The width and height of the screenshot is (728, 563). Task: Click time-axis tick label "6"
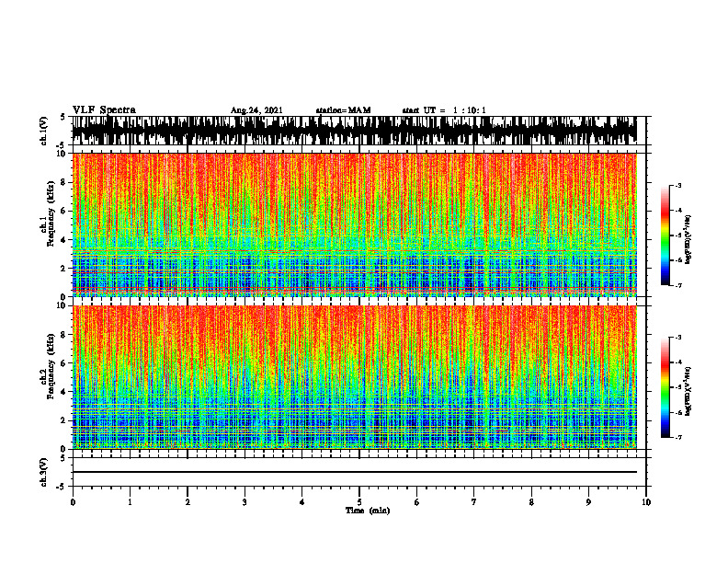[417, 502]
